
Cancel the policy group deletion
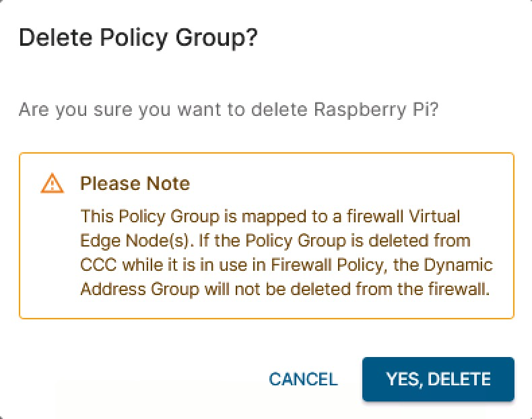click(303, 379)
